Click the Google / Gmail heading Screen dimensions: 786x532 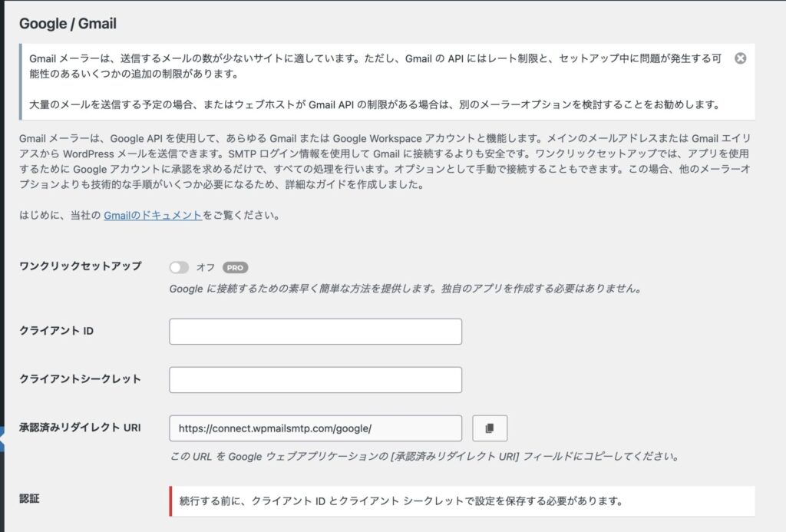point(68,24)
